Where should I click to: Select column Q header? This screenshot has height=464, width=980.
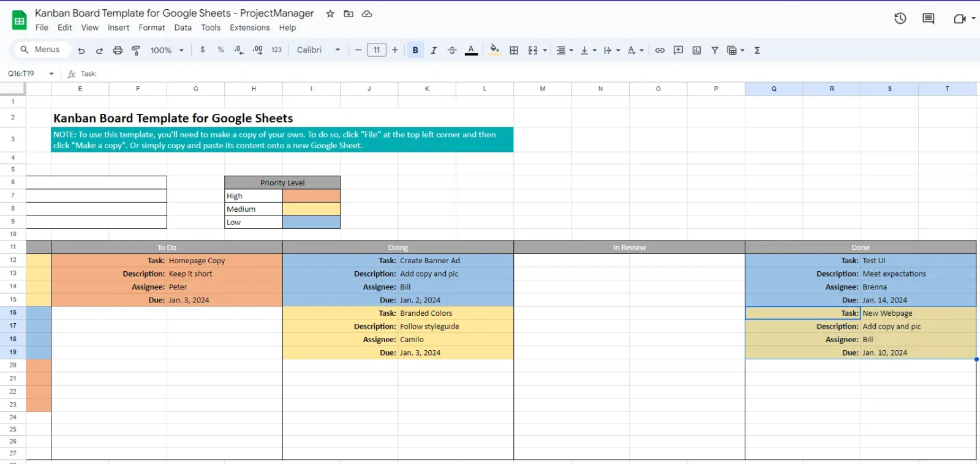(x=774, y=89)
